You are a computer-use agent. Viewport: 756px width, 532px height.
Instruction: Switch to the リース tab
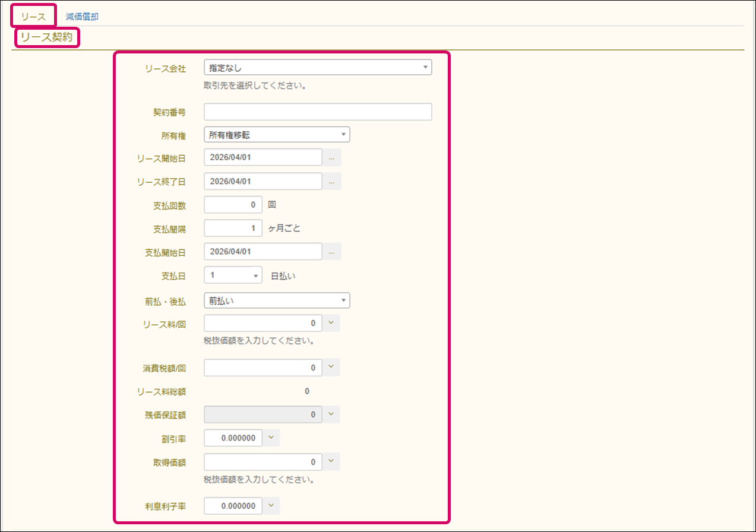(x=33, y=17)
